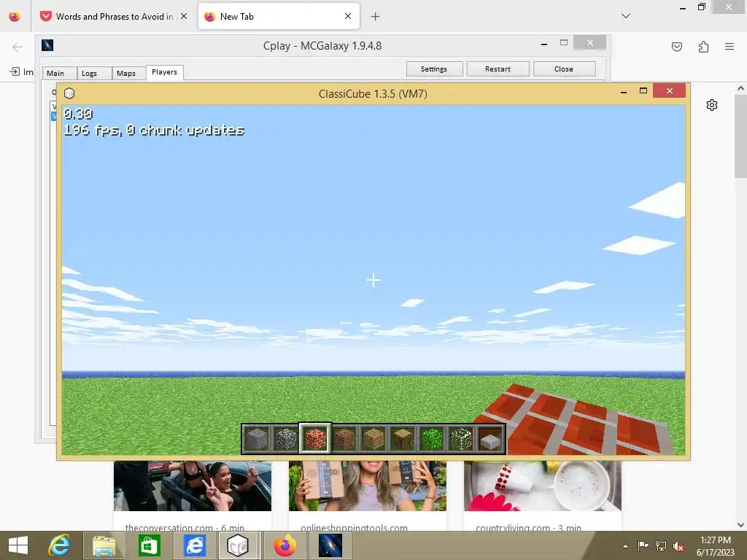Click the network tray icon
This screenshot has width=747, height=560.
[661, 546]
